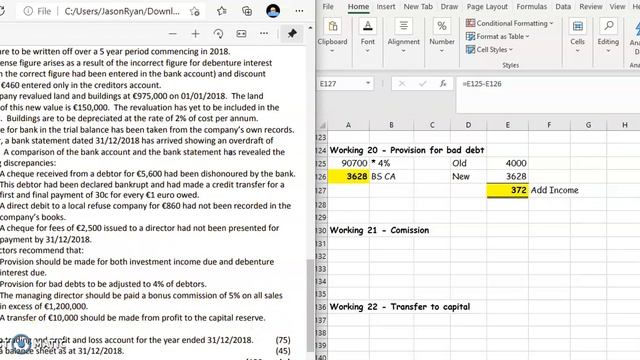Select column G header
Image resolution: width=640 pixels, height=360 pixels.
tap(588, 125)
